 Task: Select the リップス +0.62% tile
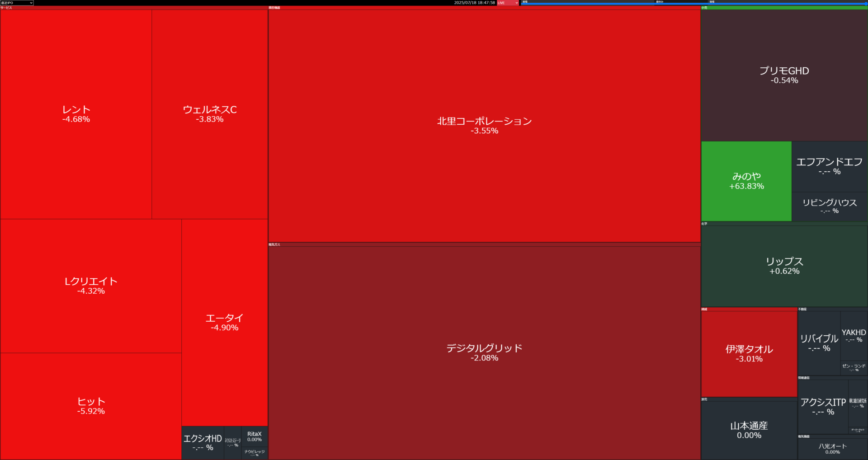(x=784, y=266)
